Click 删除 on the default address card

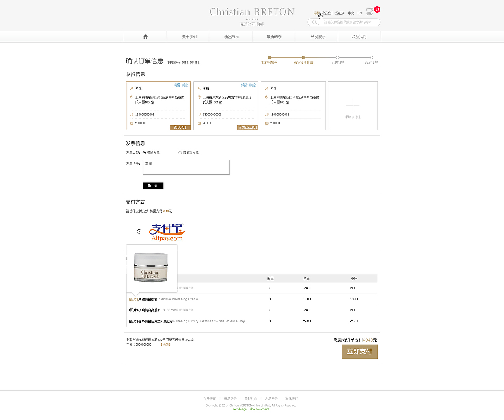click(x=185, y=85)
